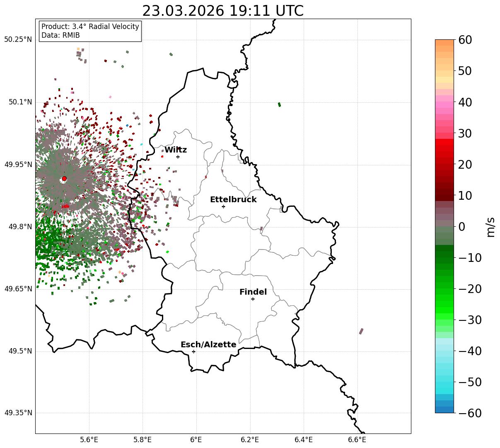500x448 pixels.
Task: Select the Wiltz station label
Action: pos(176,150)
